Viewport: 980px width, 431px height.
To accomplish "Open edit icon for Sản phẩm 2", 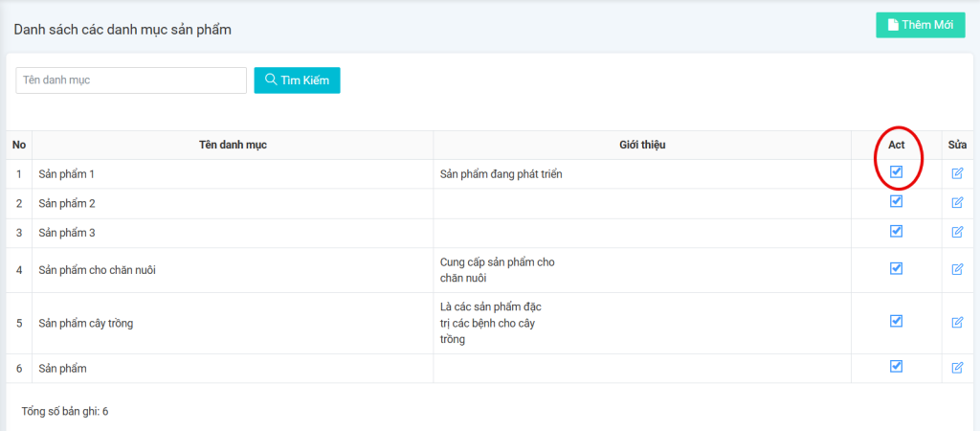I will tap(957, 203).
